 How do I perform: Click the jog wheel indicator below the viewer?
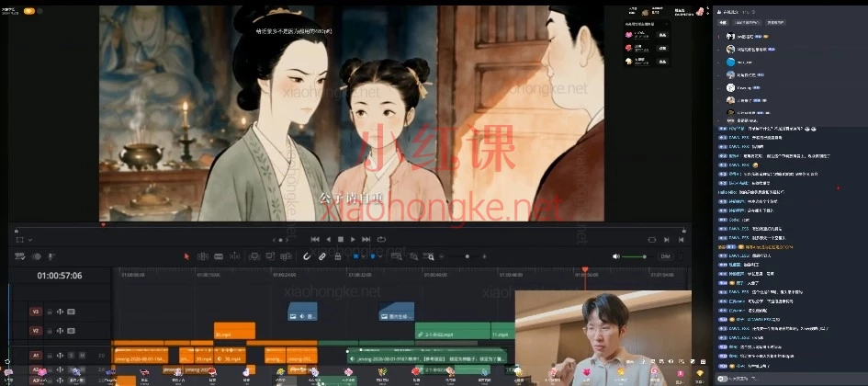pos(280,240)
